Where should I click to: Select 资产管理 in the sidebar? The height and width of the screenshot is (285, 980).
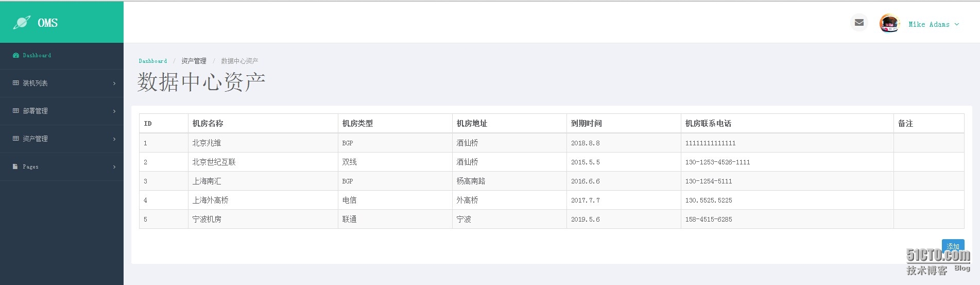tap(62, 139)
